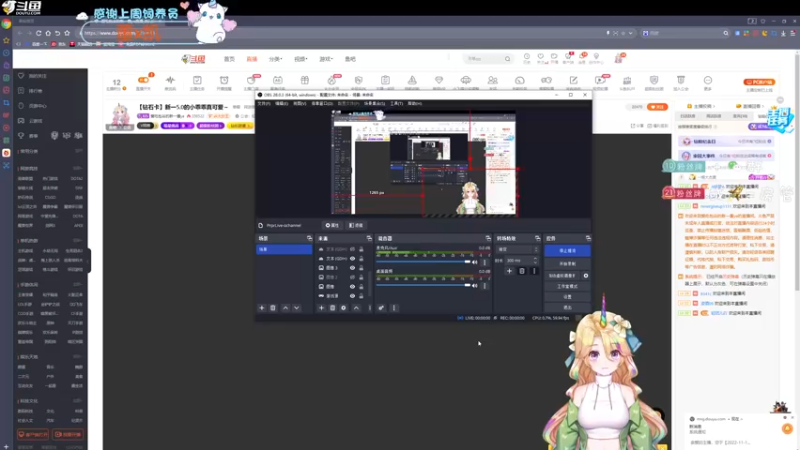Screen dimensions: 800x450
Task: Add a scene transition with plus icon
Action: pos(509,271)
